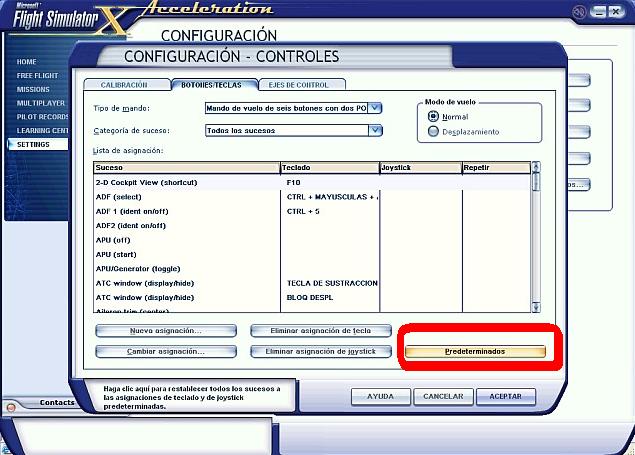Click Eliminar asignación de tecla

tap(321, 331)
